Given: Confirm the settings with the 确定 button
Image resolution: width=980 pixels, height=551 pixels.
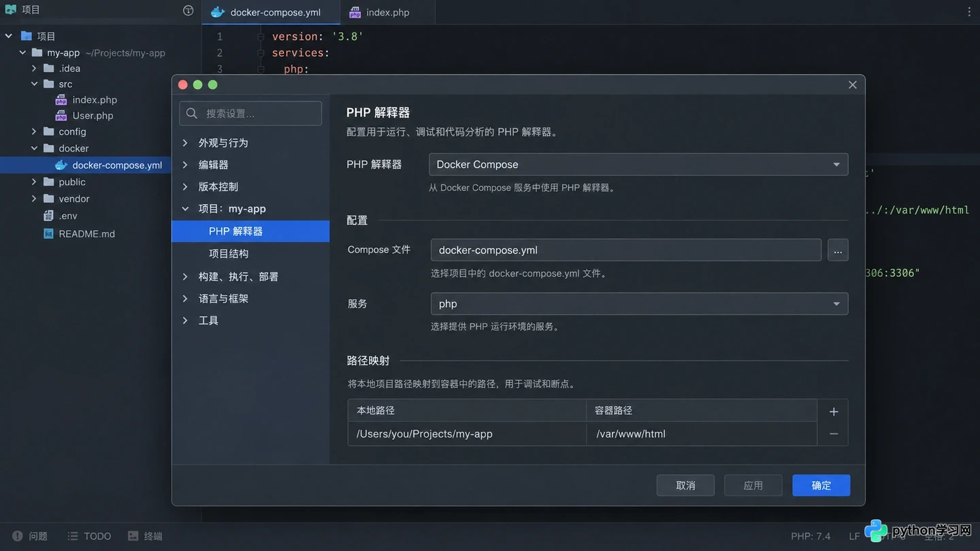Looking at the screenshot, I should pyautogui.click(x=821, y=486).
